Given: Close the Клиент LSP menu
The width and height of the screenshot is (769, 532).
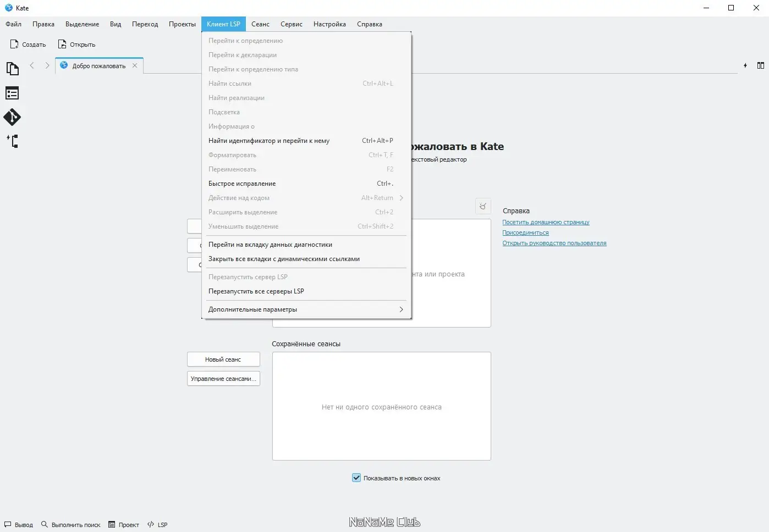Looking at the screenshot, I should tap(224, 24).
